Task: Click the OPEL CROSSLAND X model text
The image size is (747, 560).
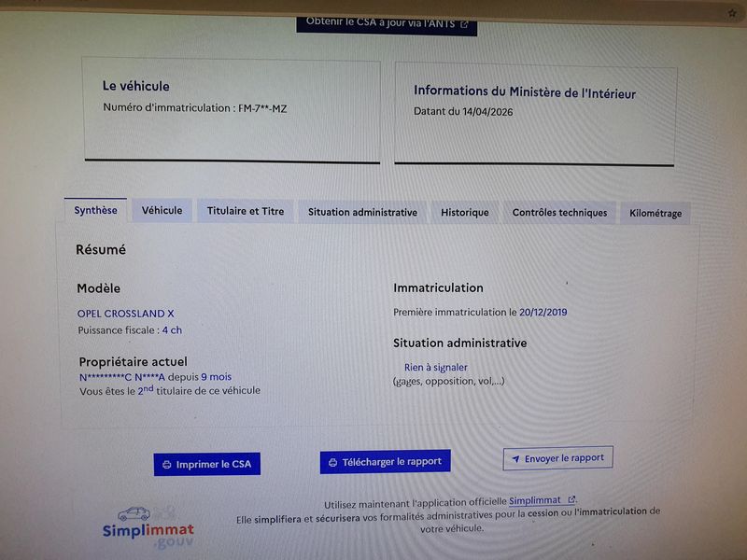Action: pyautogui.click(x=126, y=314)
